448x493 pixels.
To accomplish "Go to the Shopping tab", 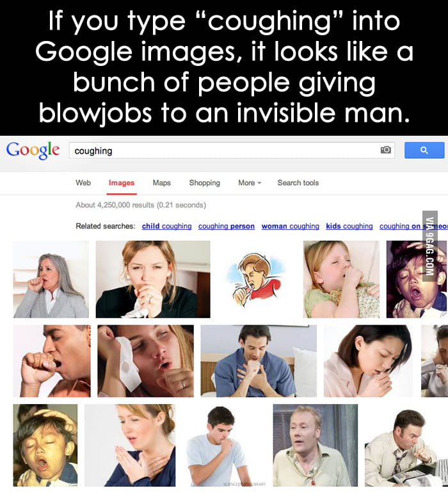I will click(205, 182).
